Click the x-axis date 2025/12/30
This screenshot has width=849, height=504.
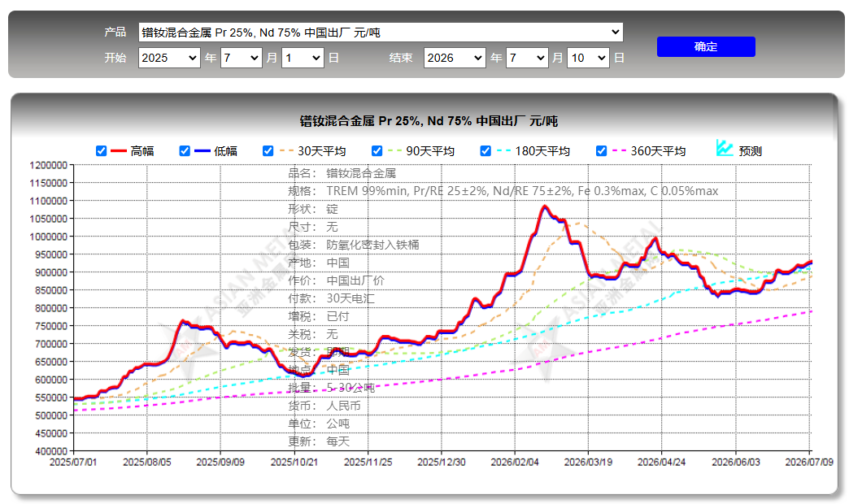(x=442, y=462)
